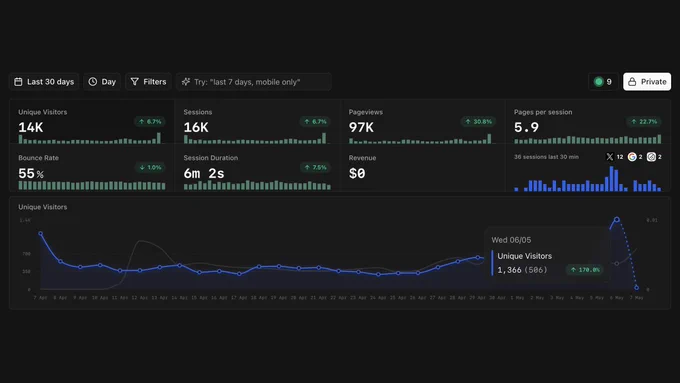Click the clock icon beside Day
The height and width of the screenshot is (383, 680).
click(92, 82)
